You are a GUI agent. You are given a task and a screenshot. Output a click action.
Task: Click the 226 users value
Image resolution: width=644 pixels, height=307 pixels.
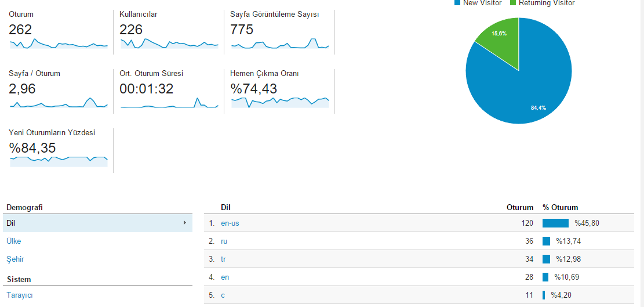coord(131,30)
